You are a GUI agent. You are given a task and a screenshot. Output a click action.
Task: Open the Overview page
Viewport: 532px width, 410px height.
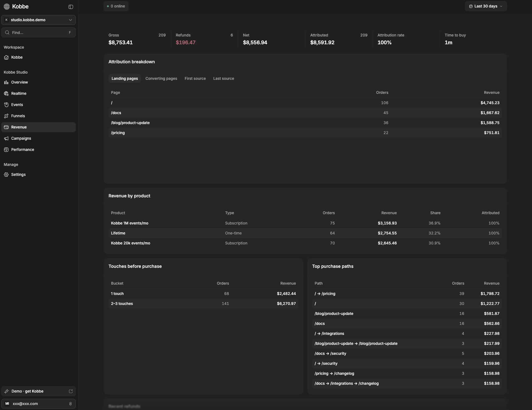[39, 82]
